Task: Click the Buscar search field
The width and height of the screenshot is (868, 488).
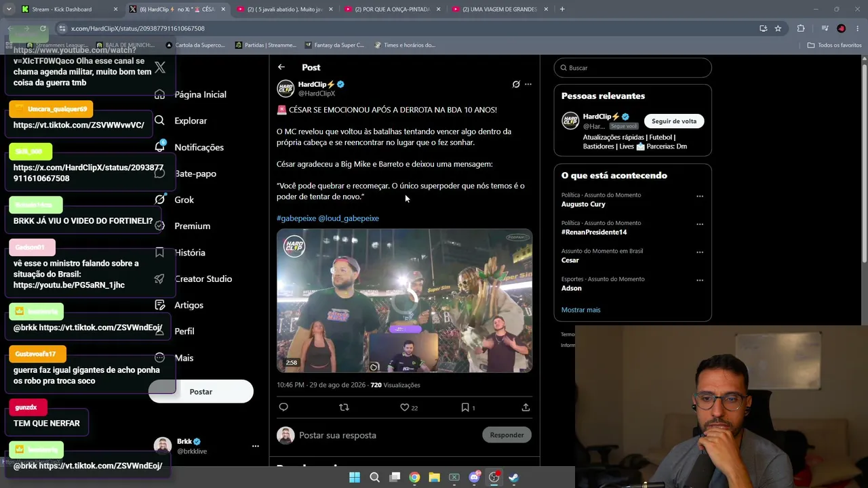Action: [633, 68]
